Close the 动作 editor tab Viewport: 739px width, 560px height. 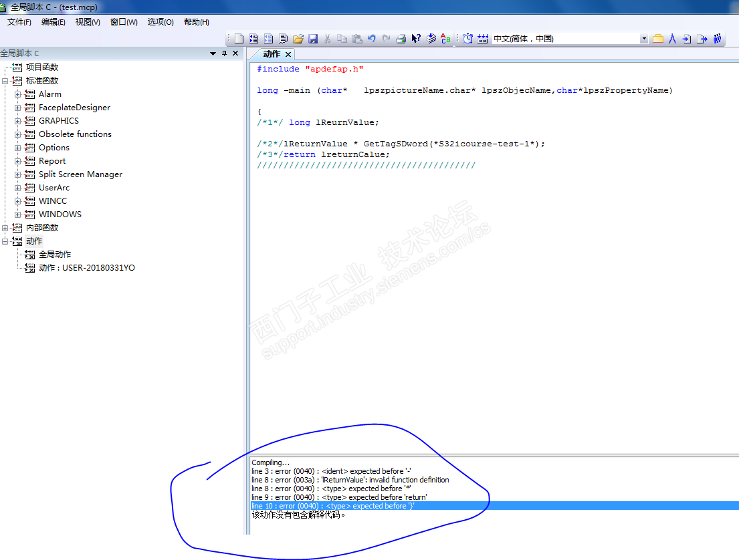(x=288, y=55)
